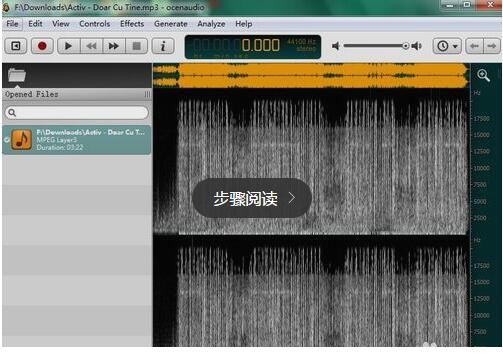This screenshot has width=503, height=360.
Task: Open the Help menu
Action: [x=244, y=24]
